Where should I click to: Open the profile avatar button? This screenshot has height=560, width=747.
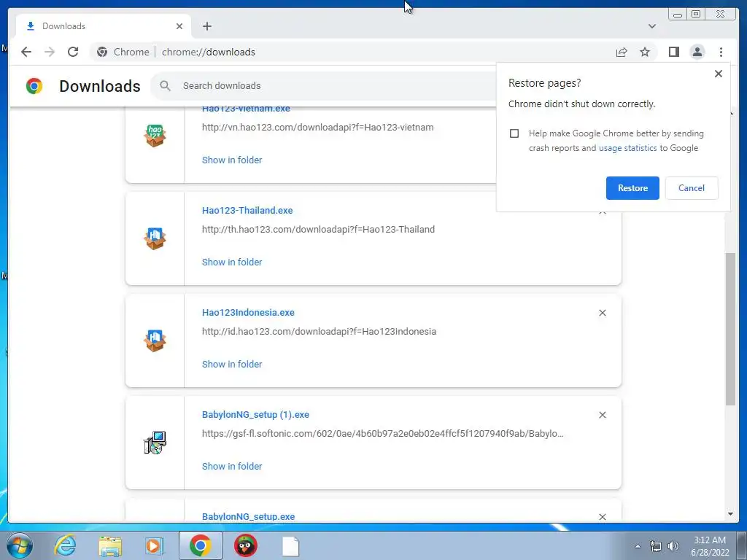(697, 52)
